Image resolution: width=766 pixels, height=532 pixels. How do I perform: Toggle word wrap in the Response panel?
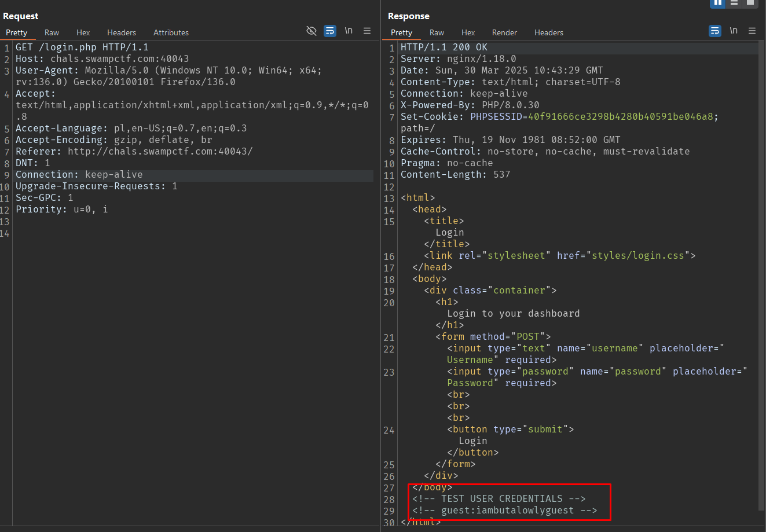click(x=715, y=31)
